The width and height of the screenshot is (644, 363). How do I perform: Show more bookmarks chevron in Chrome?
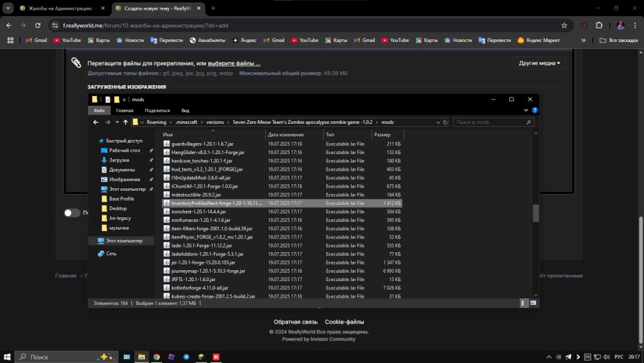[x=583, y=40]
